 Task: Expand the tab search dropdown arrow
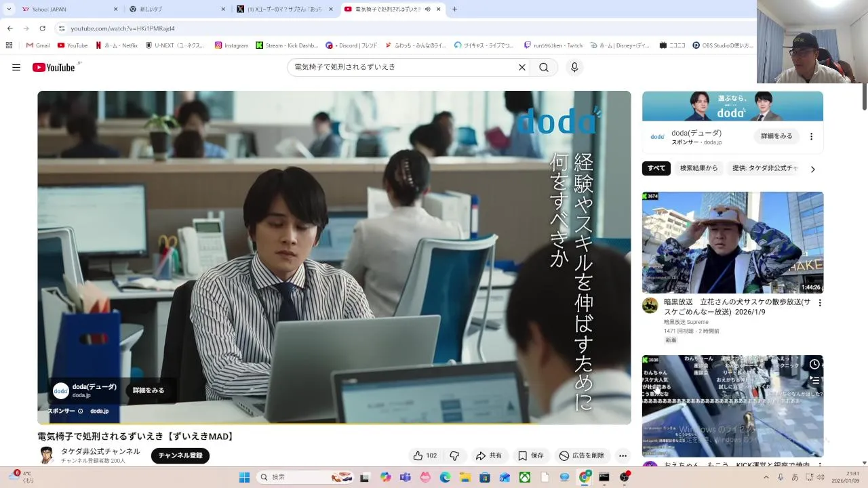tap(9, 9)
